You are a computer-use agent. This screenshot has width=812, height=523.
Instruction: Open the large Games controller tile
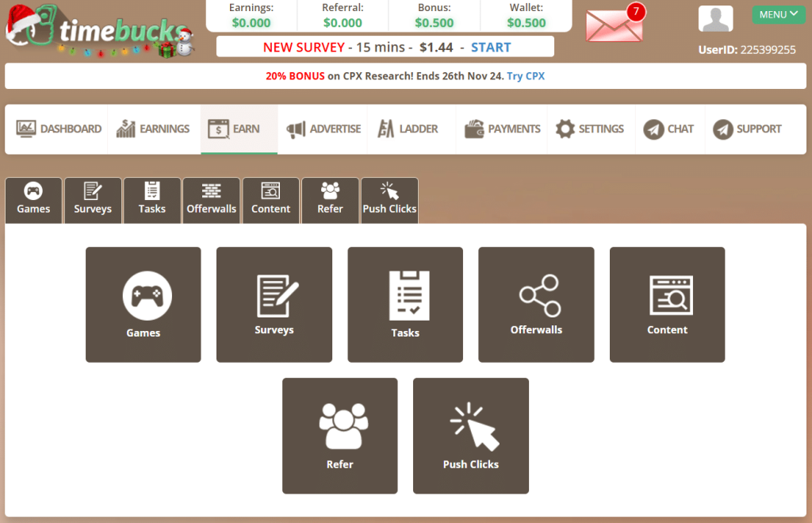click(144, 304)
